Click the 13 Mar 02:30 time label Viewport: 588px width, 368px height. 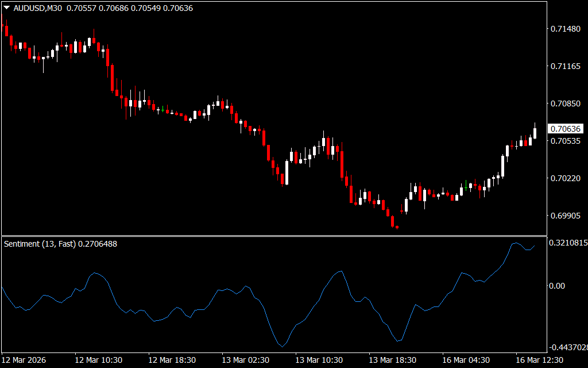[x=245, y=360]
